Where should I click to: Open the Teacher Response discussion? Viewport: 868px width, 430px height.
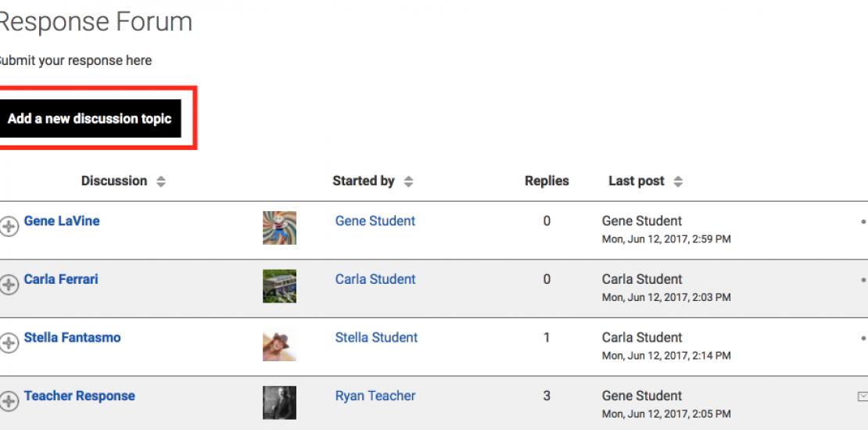coord(79,396)
